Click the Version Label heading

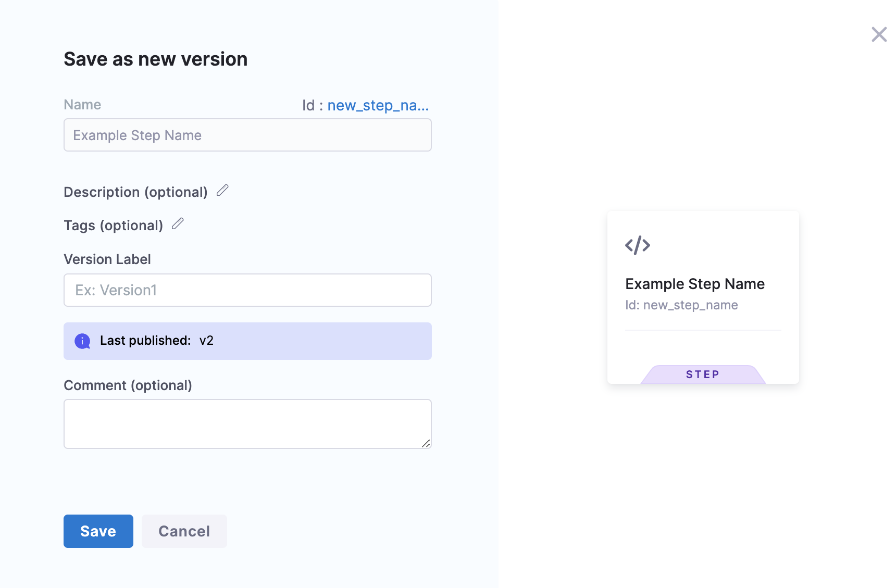(107, 259)
